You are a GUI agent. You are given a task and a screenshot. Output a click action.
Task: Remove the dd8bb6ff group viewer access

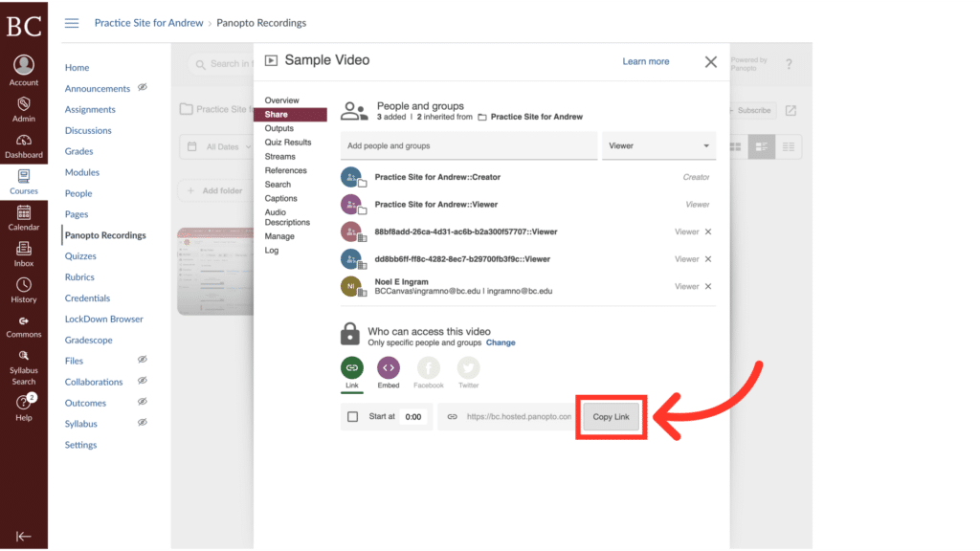pos(708,258)
